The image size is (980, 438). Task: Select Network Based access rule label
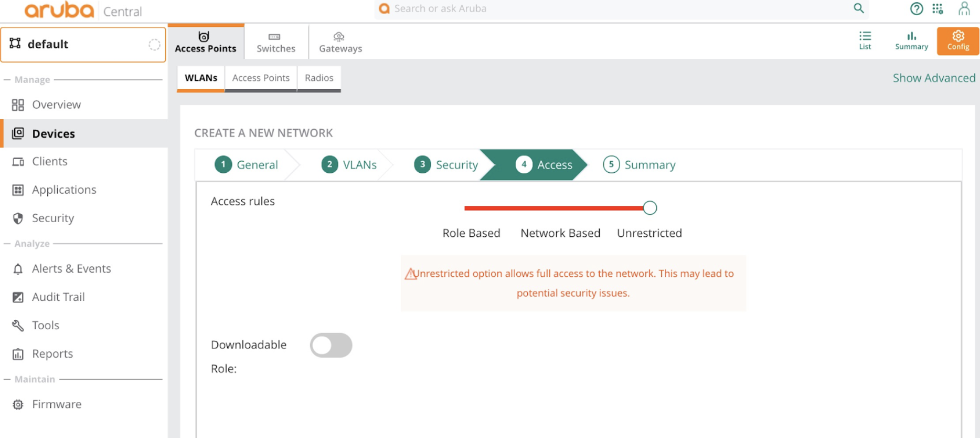(x=560, y=233)
